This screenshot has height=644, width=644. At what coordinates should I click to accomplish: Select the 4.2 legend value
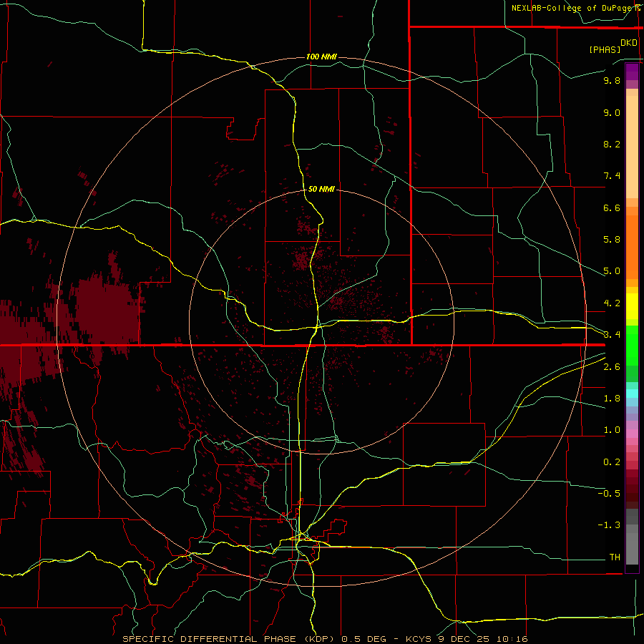pos(612,303)
